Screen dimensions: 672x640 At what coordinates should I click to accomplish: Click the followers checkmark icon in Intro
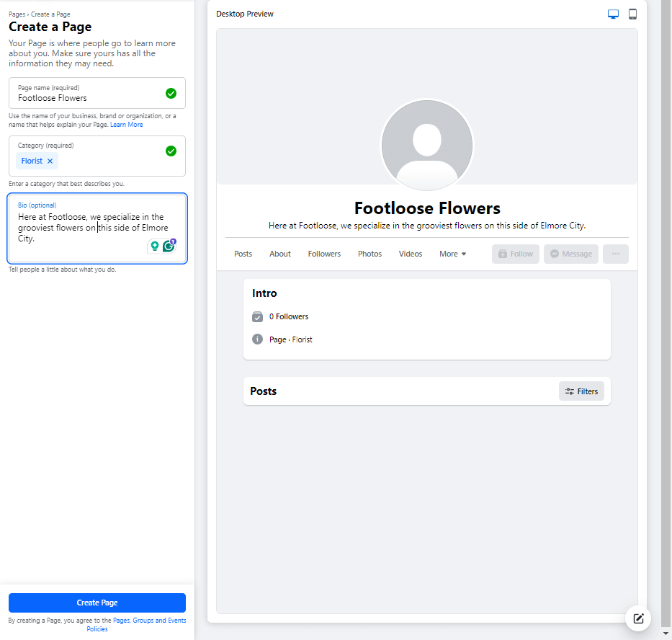click(257, 316)
